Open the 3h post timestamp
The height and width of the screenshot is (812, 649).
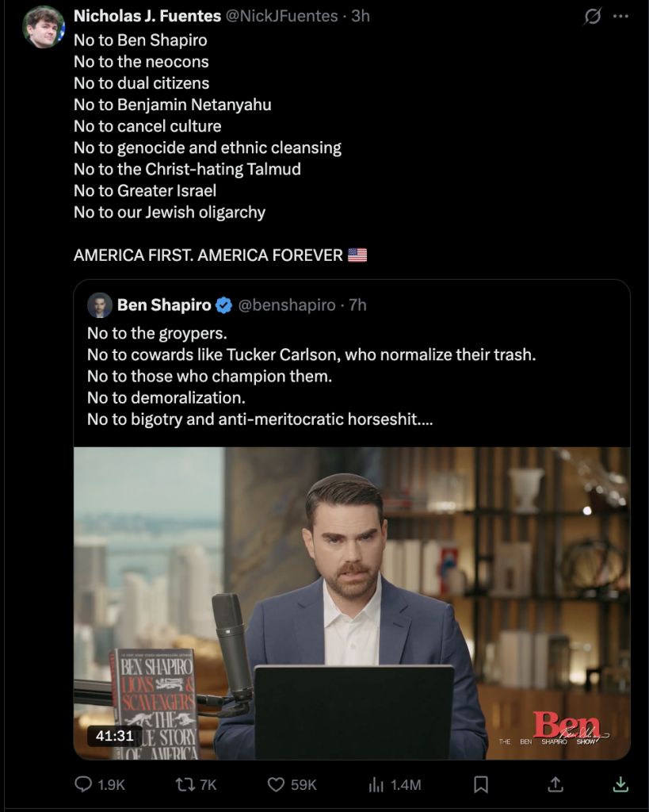pos(361,16)
